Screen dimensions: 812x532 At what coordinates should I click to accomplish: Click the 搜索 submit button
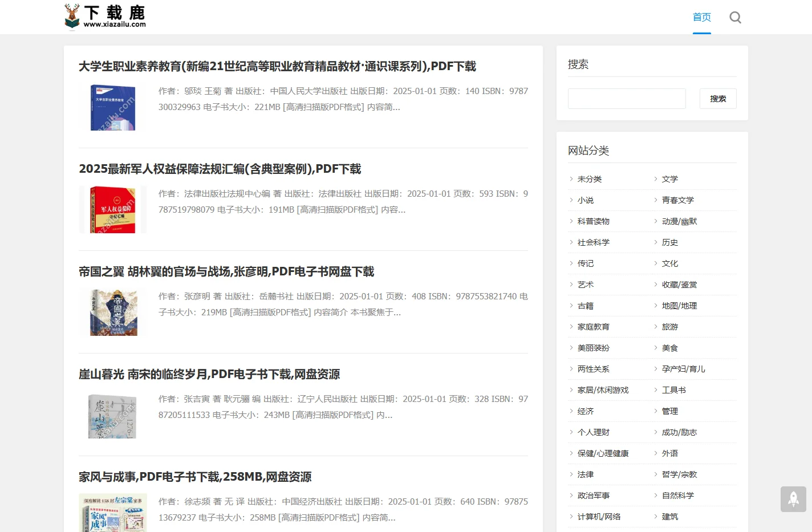[718, 99]
